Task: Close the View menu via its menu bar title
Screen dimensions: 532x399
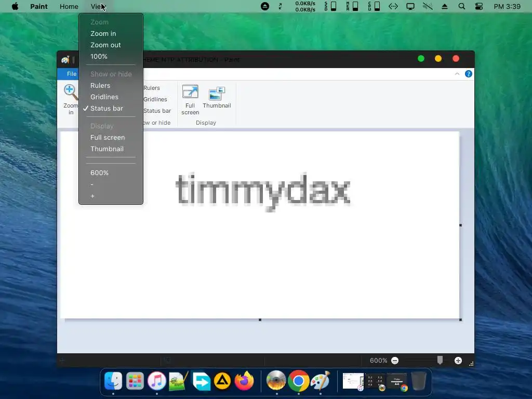Action: pos(98,6)
